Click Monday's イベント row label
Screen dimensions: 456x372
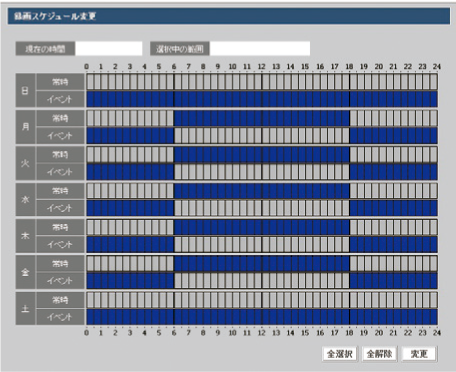[x=60, y=135]
